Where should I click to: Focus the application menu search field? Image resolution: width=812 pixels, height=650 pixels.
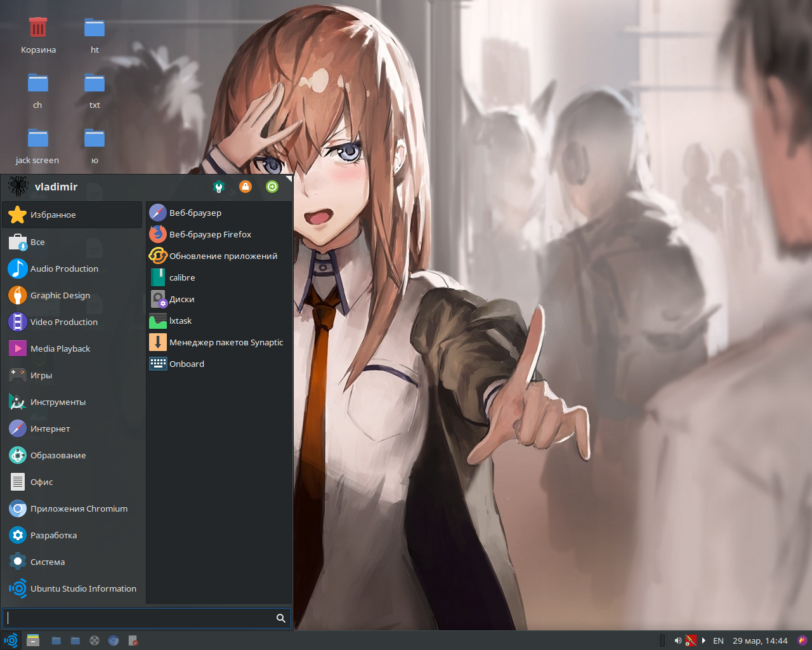point(147,618)
